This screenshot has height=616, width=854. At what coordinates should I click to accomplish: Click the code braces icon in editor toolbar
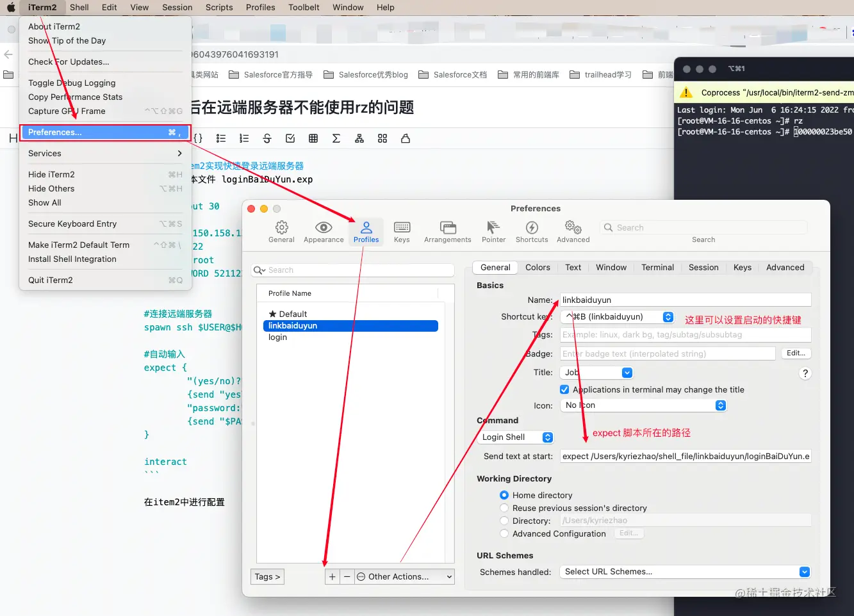coord(198,138)
